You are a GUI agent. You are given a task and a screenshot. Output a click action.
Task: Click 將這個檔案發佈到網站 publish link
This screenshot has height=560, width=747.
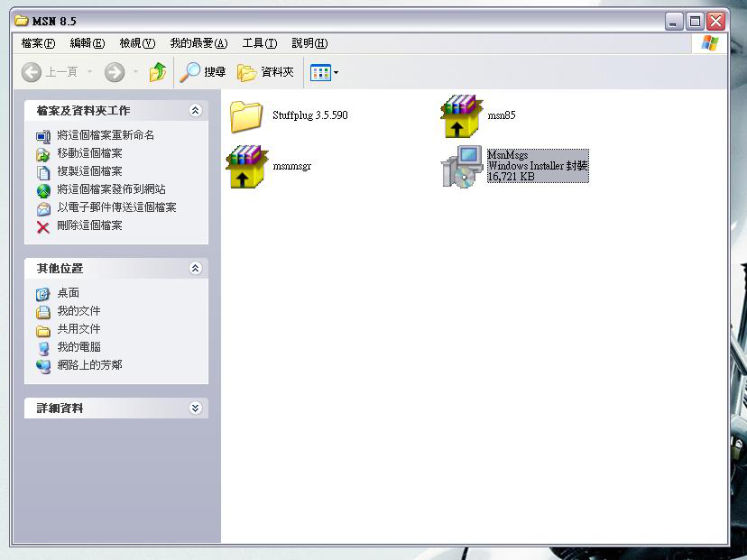pos(111,189)
